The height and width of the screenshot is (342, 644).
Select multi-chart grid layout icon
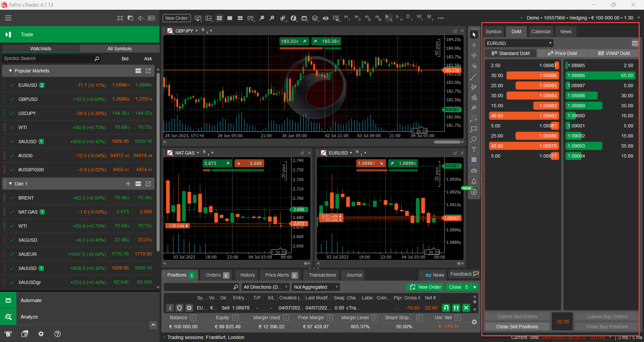(219, 18)
